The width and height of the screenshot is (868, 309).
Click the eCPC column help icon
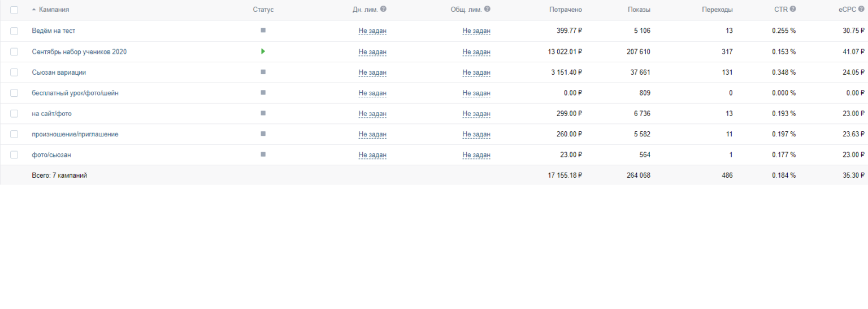[x=862, y=9]
